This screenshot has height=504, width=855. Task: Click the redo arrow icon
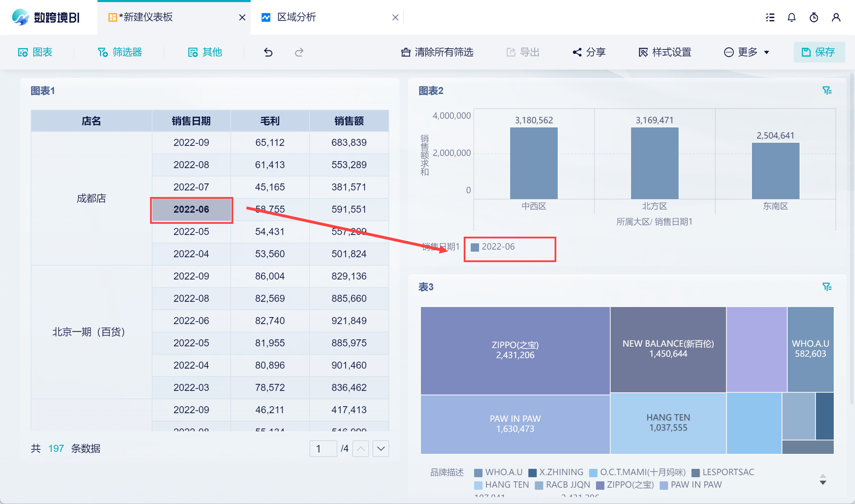point(299,52)
